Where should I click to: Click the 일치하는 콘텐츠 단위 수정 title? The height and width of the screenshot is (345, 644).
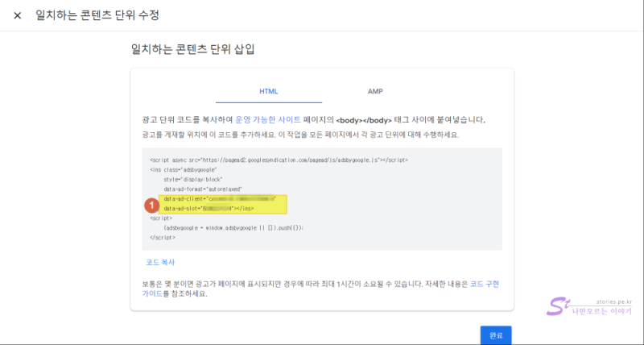[x=97, y=15]
